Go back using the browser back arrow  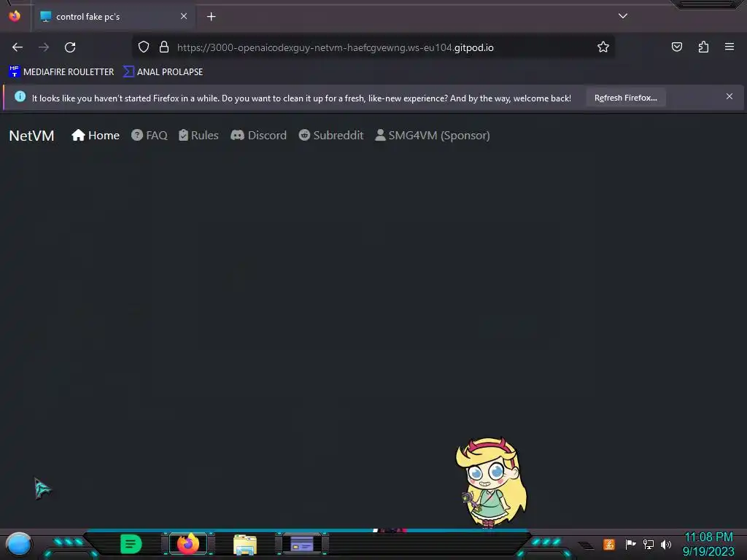(x=18, y=47)
